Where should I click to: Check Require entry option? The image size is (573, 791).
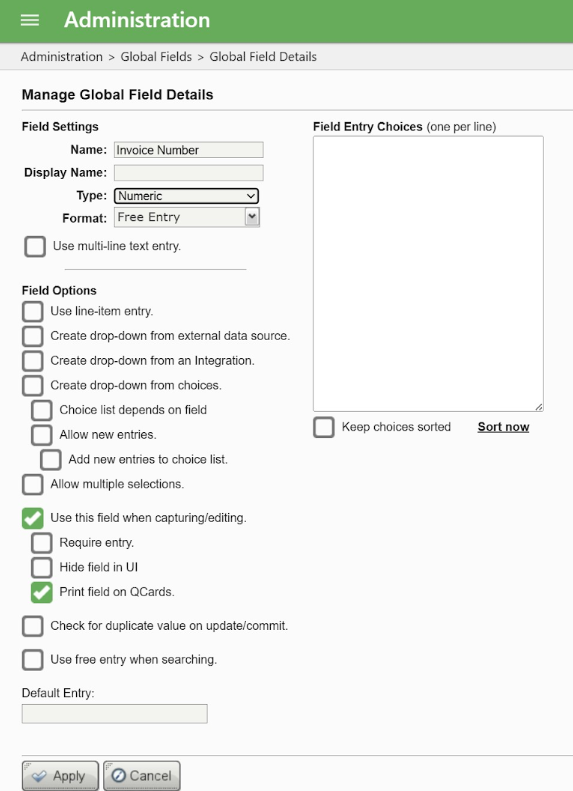coord(41,543)
